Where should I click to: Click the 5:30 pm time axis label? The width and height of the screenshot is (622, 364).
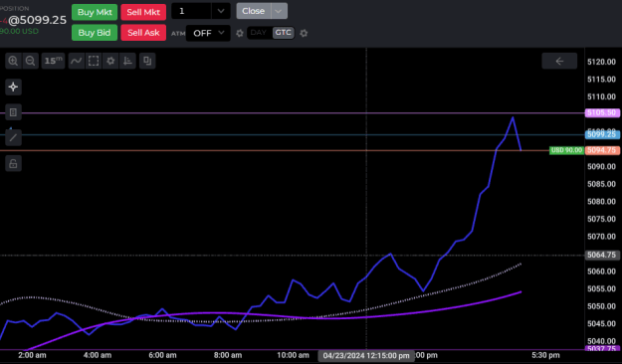[x=545, y=355]
